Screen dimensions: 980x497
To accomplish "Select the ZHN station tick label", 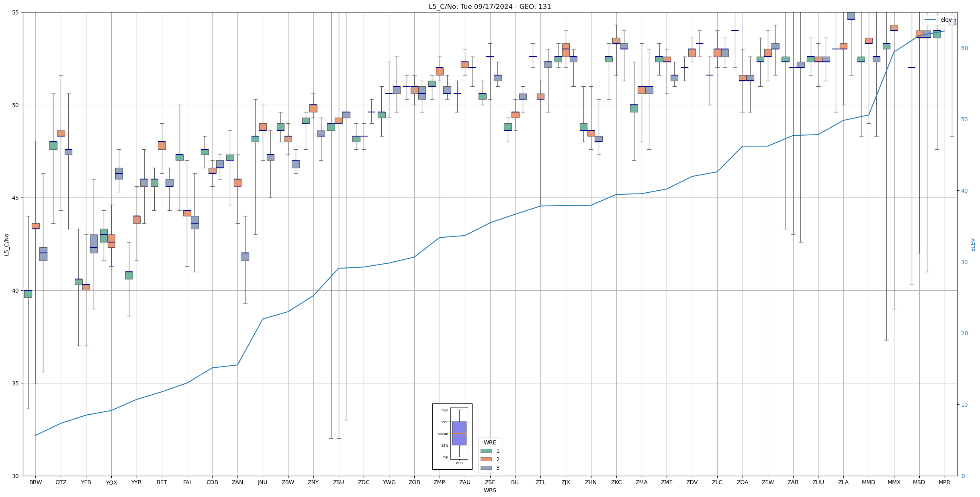I will pos(591,482).
